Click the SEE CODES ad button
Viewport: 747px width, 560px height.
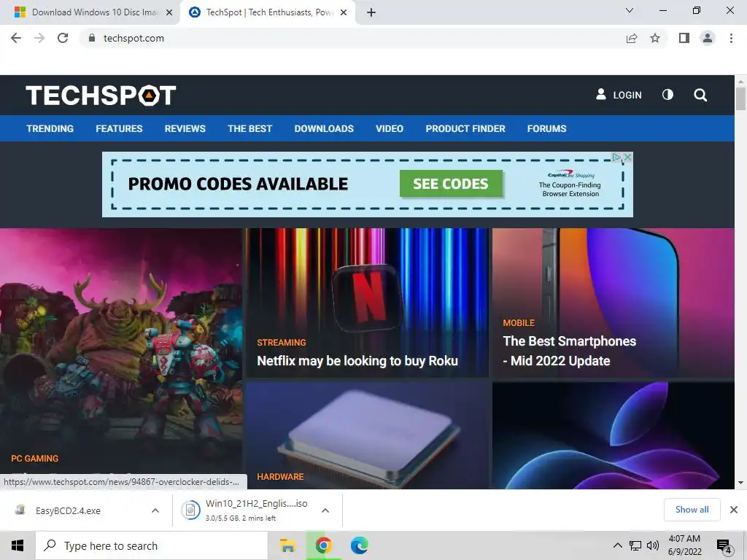click(451, 184)
